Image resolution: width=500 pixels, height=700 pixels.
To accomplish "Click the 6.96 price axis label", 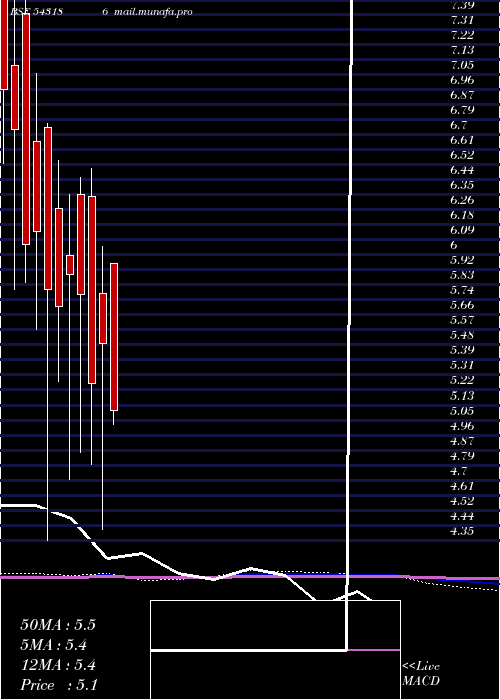I will coord(462,80).
